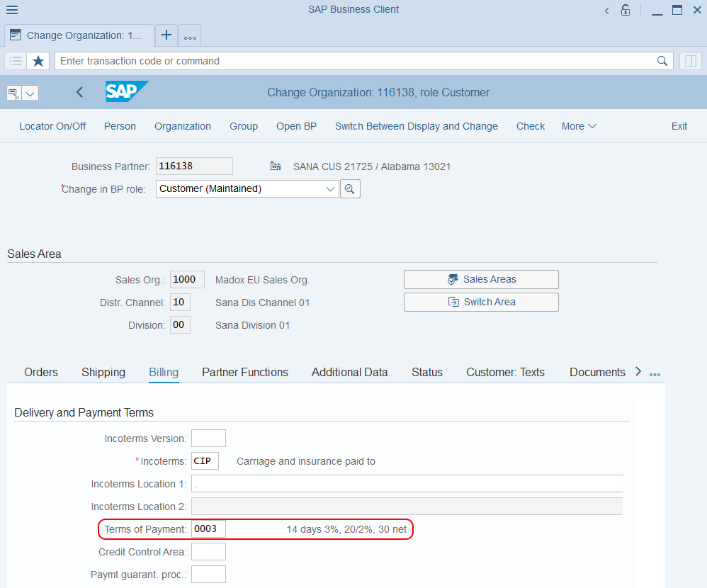Add a new tab with plus
This screenshot has width=707, height=588.
coord(166,35)
